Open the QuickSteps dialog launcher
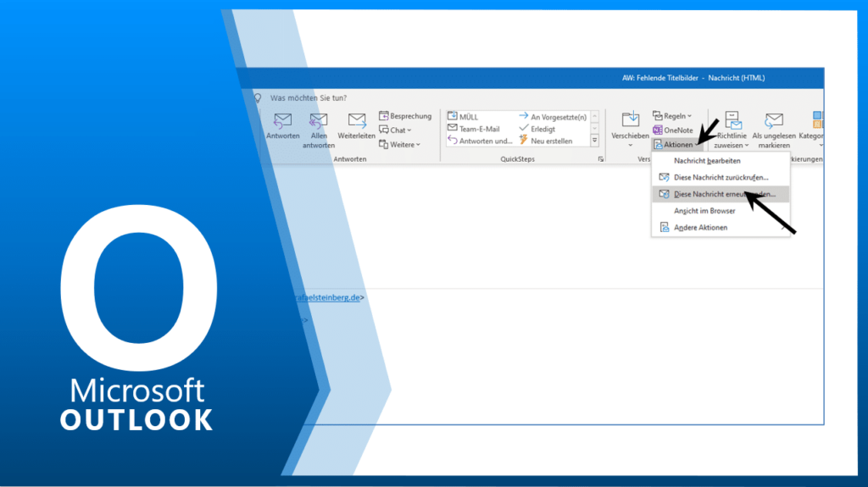This screenshot has height=487, width=868. (601, 159)
